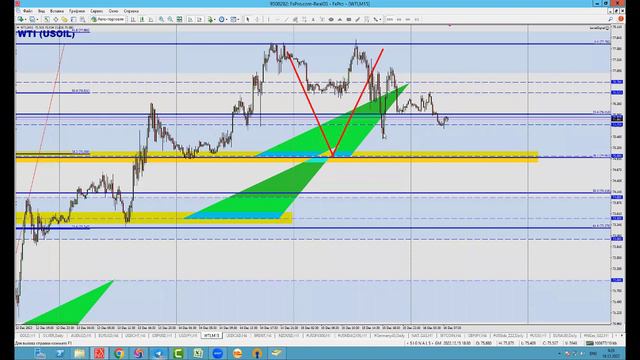Click the zoom out magnifier icon

click(x=170, y=19)
